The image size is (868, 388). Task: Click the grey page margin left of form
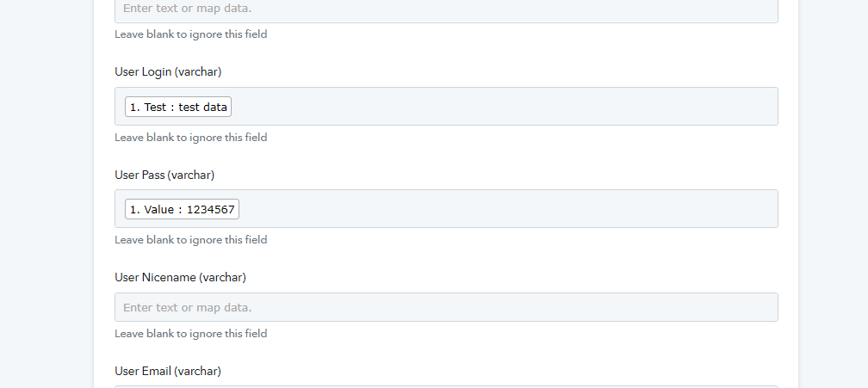(x=46, y=194)
